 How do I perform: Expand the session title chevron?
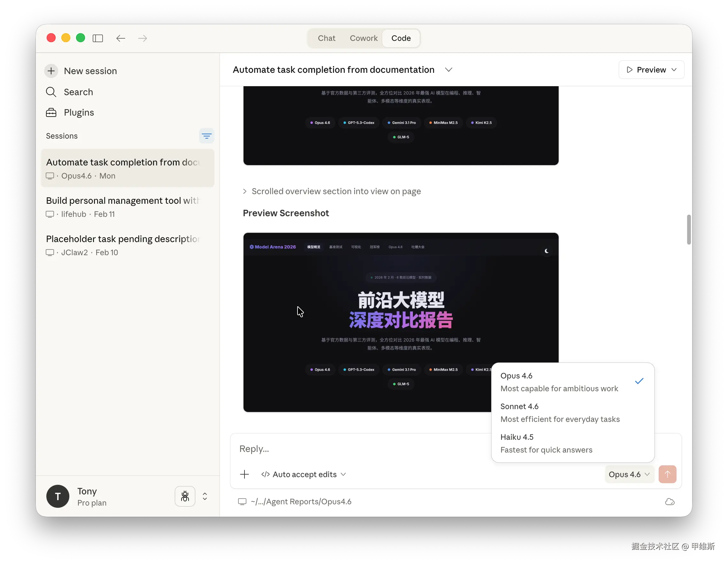pos(449,70)
